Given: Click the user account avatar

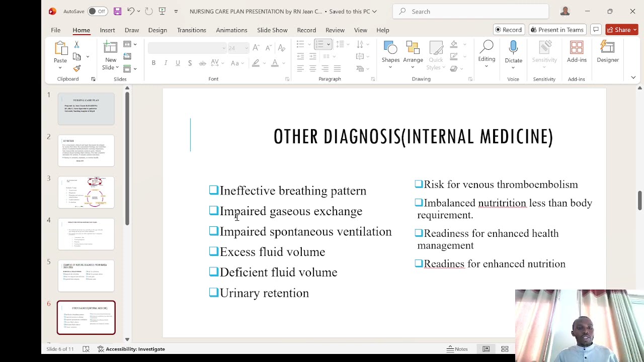Looking at the screenshot, I should point(565,11).
